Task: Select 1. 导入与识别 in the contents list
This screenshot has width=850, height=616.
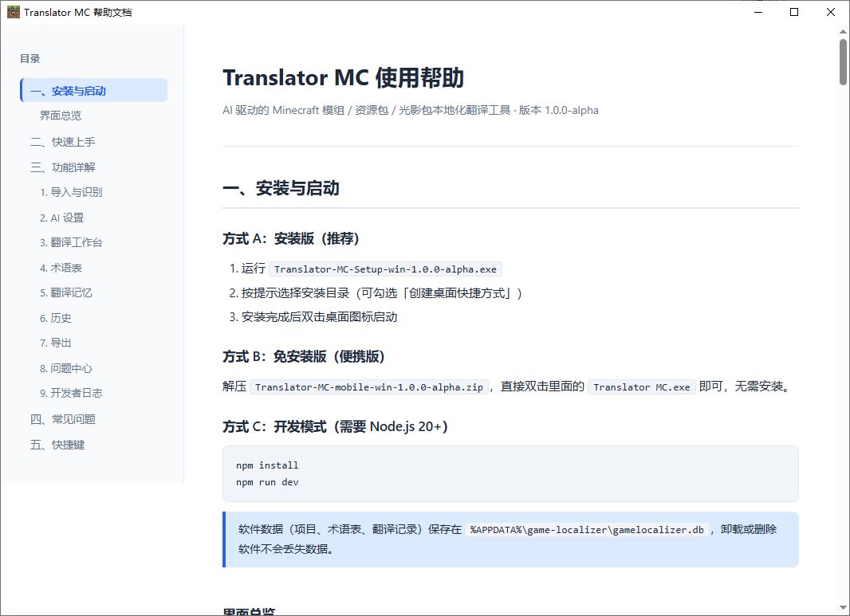Action: (70, 192)
